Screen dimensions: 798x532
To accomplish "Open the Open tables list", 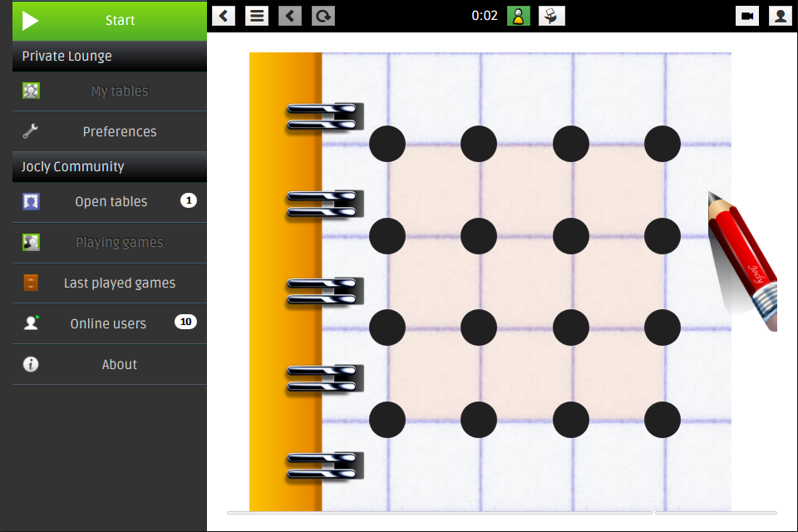I will point(111,202).
